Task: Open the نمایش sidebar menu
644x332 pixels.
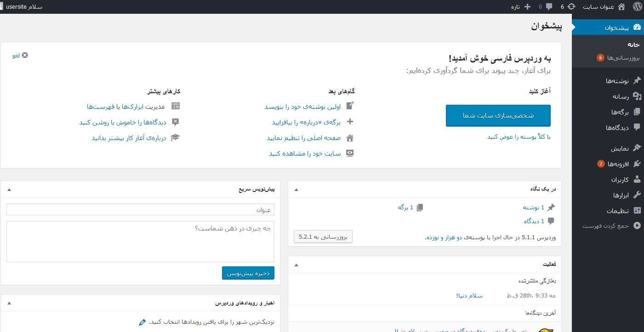Action: pos(620,148)
